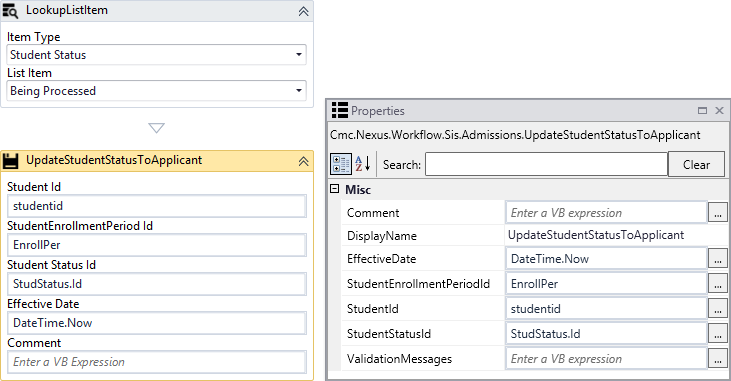Close the Properties panel

pos(719,111)
